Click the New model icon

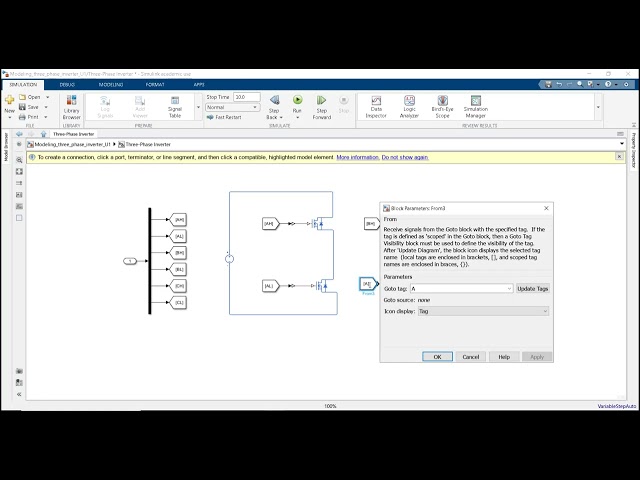click(9, 99)
